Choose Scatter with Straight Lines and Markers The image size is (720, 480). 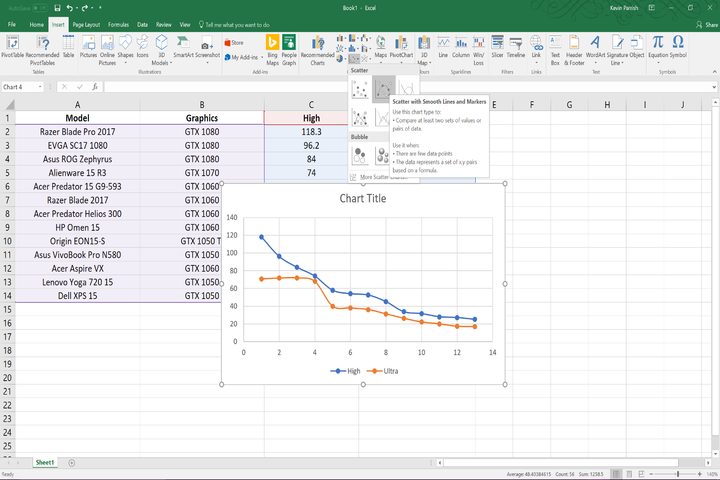360,118
